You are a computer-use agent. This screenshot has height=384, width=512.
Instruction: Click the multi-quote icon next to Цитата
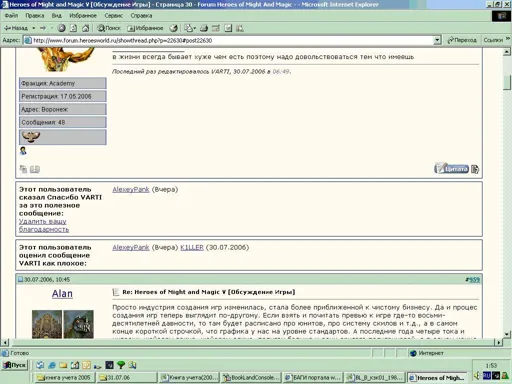tap(475, 169)
